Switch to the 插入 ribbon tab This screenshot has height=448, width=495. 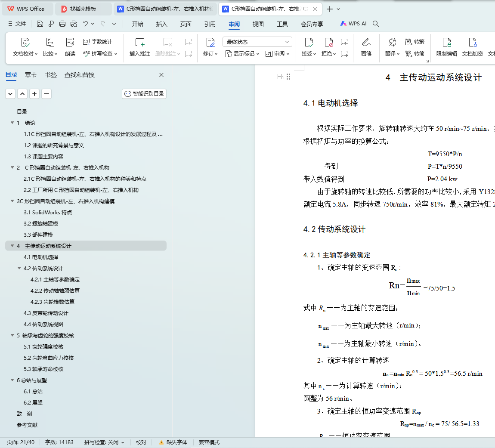point(162,24)
